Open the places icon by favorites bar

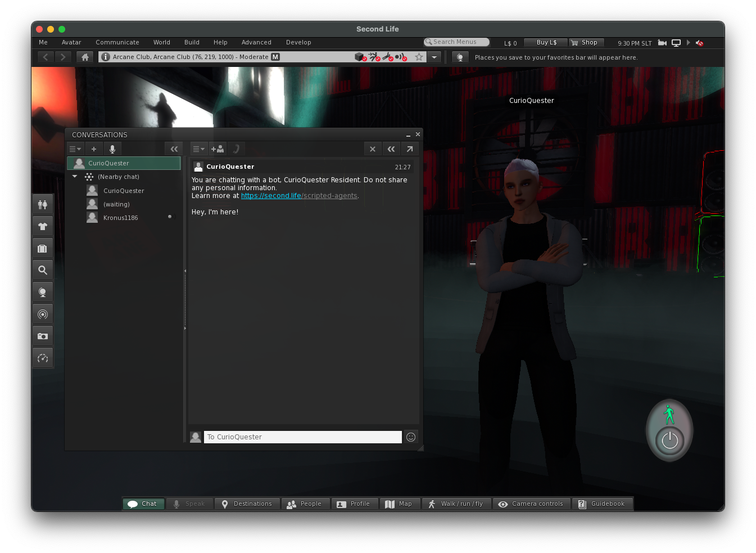[x=460, y=57]
